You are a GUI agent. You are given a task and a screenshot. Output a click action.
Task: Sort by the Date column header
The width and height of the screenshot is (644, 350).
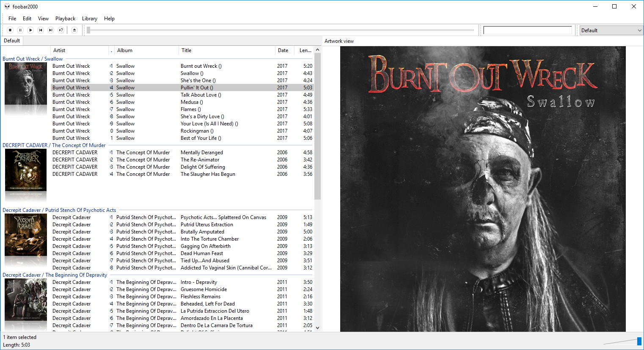(286, 50)
